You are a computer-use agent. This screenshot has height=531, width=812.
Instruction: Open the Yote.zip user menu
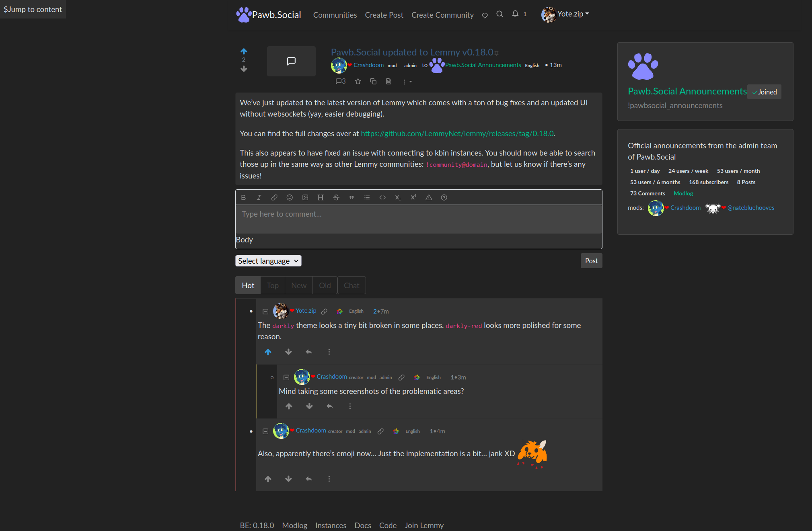pyautogui.click(x=565, y=14)
